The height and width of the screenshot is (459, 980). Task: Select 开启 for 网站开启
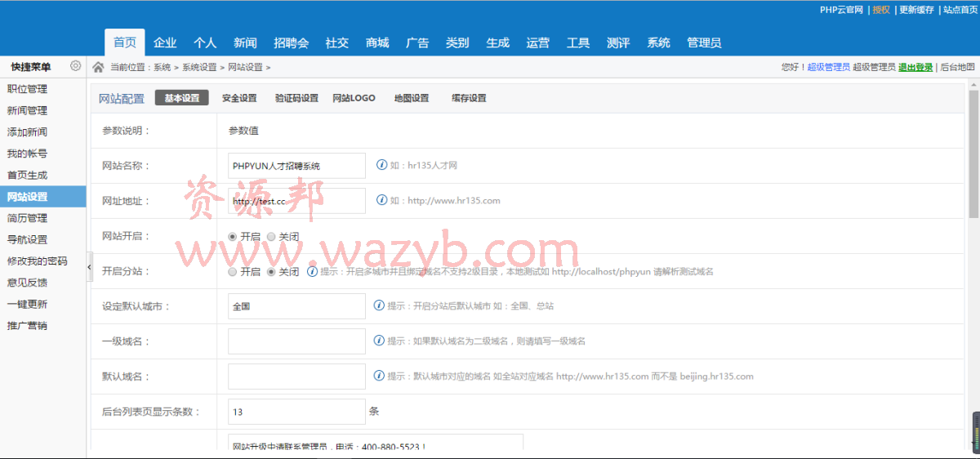point(233,236)
